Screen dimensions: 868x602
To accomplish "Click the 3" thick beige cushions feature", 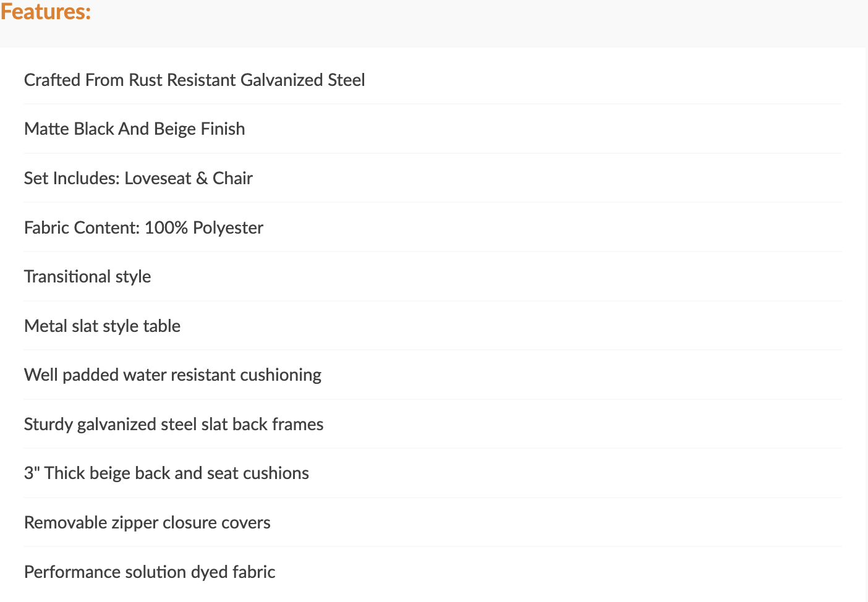I will click(x=166, y=473).
